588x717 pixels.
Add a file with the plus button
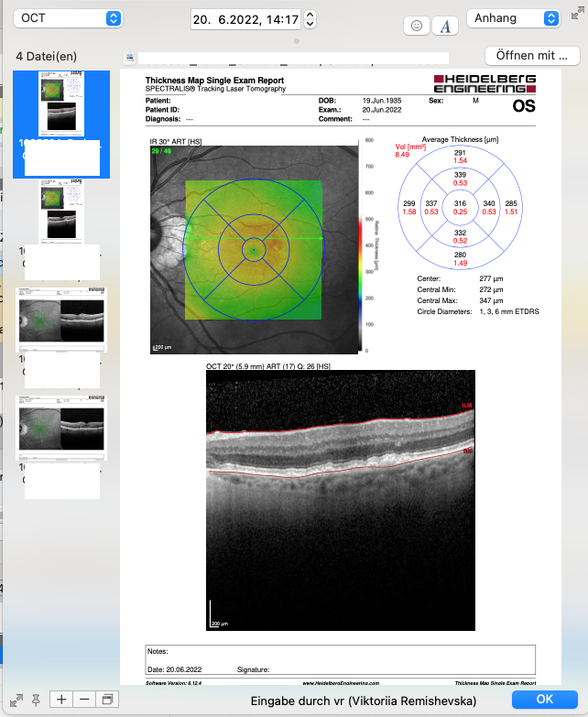coord(61,700)
